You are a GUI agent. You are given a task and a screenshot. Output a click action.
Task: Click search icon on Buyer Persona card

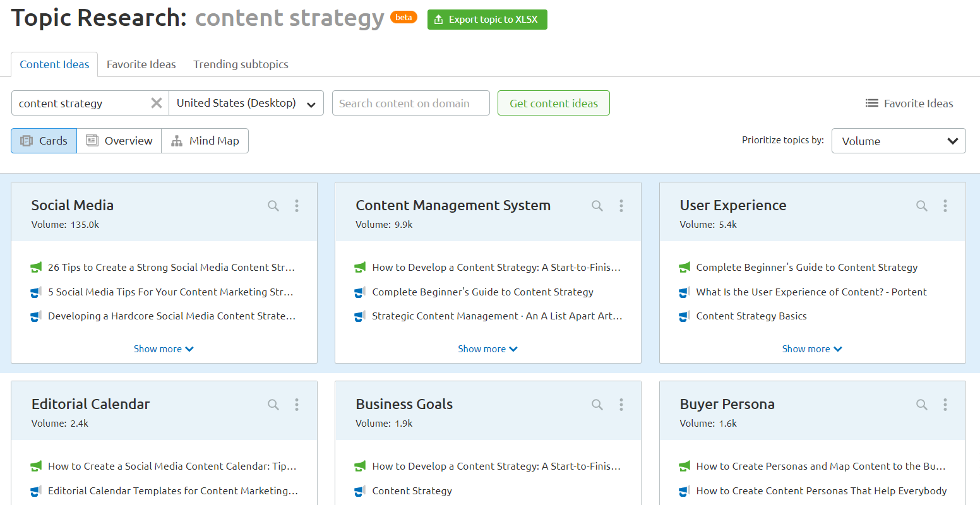click(922, 405)
